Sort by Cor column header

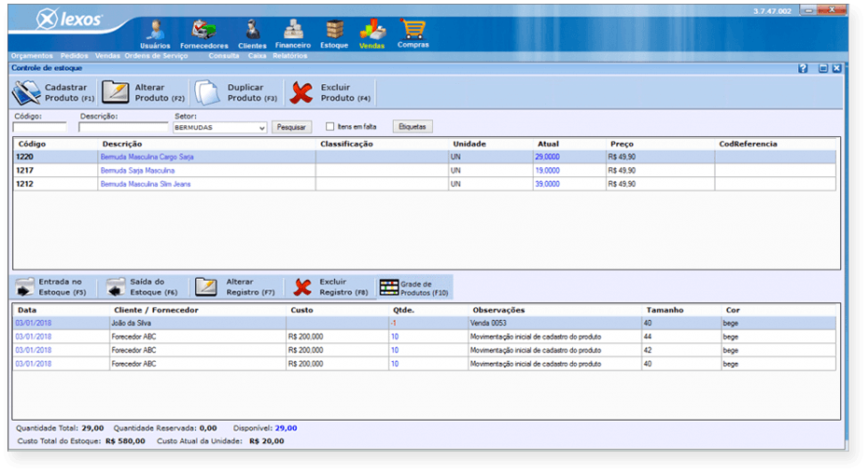click(x=733, y=311)
